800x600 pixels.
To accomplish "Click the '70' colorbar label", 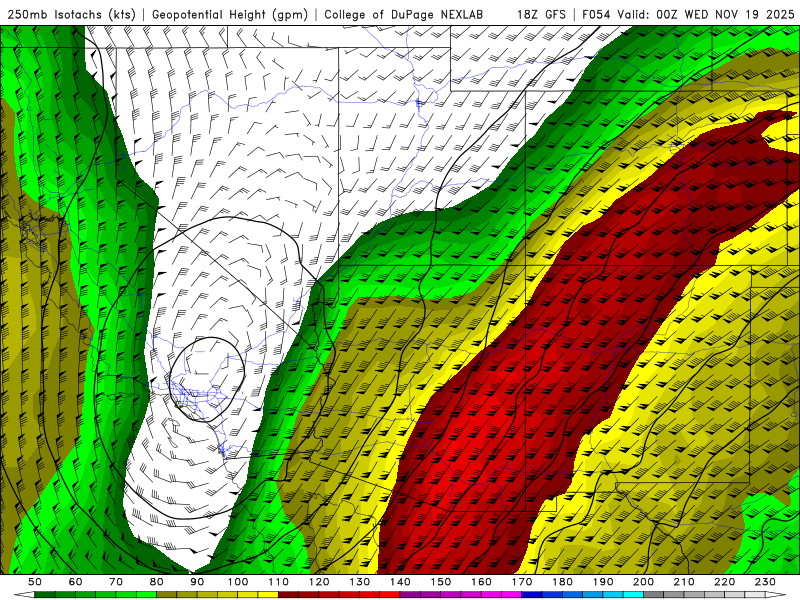I will tap(116, 582).
